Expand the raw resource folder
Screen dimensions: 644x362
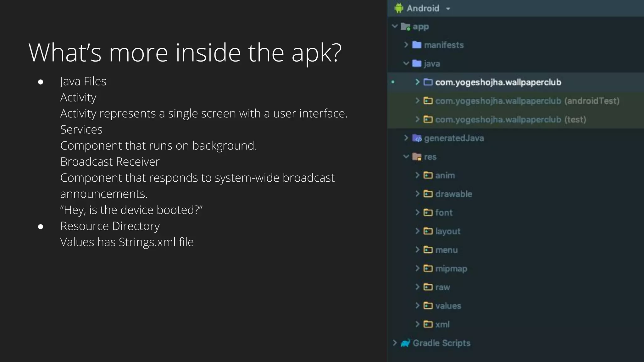point(418,287)
